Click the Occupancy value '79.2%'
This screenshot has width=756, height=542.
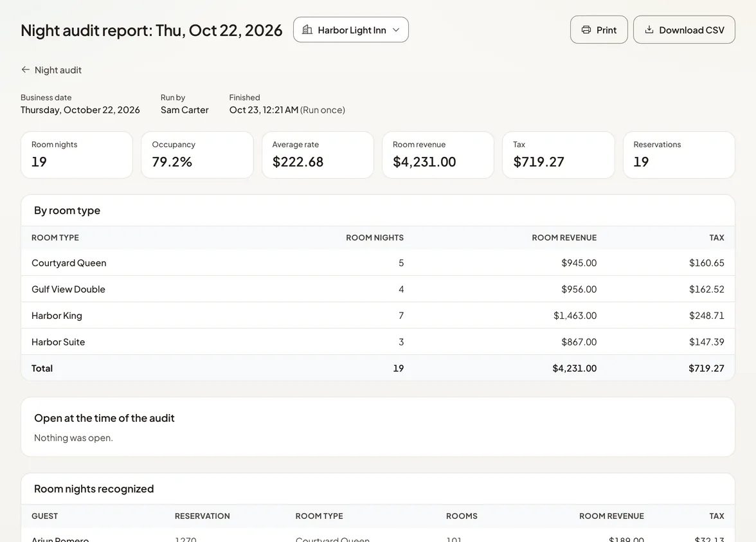coord(172,162)
